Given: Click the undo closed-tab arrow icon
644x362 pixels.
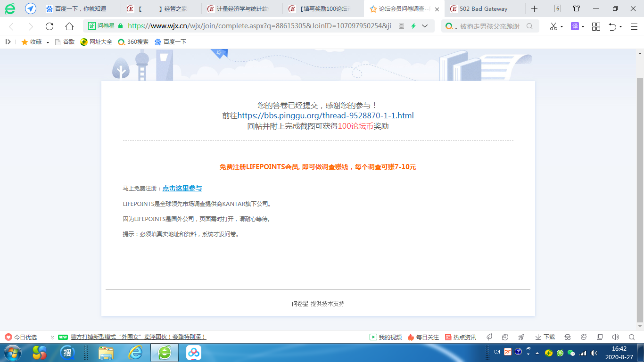Looking at the screenshot, I should pyautogui.click(x=612, y=26).
